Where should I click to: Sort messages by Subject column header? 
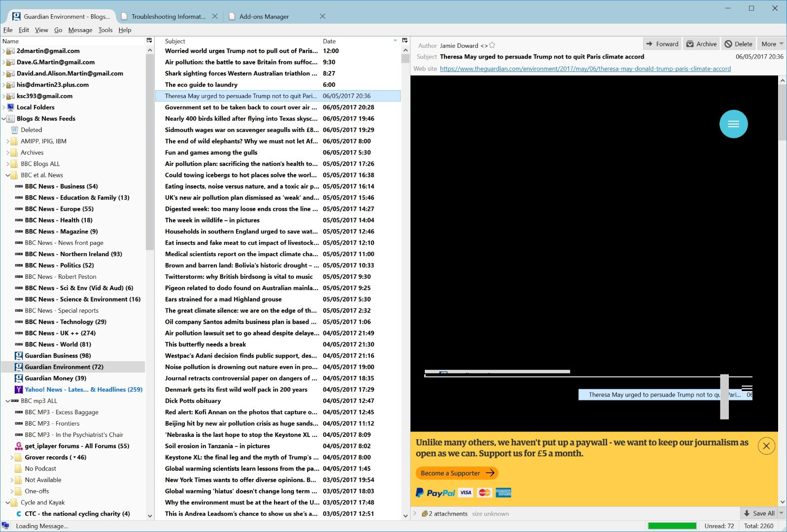241,41
